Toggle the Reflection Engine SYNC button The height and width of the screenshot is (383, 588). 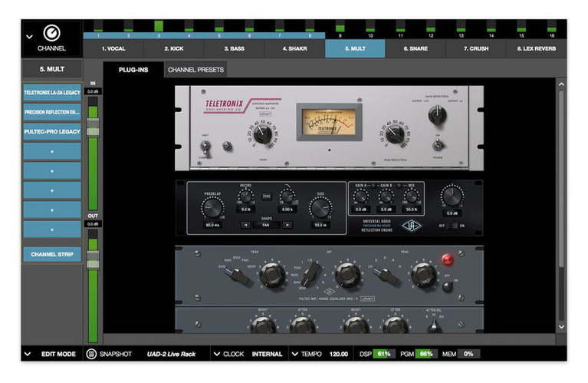[267, 196]
